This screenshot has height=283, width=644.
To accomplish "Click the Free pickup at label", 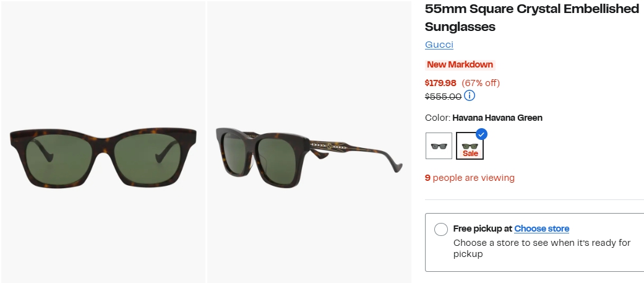I will (483, 229).
